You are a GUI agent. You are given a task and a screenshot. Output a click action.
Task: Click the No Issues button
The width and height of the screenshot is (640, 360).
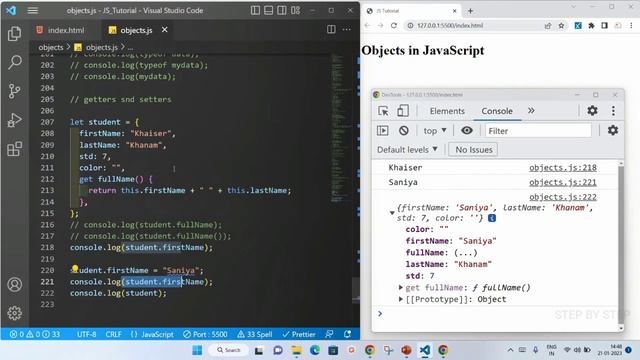click(473, 149)
